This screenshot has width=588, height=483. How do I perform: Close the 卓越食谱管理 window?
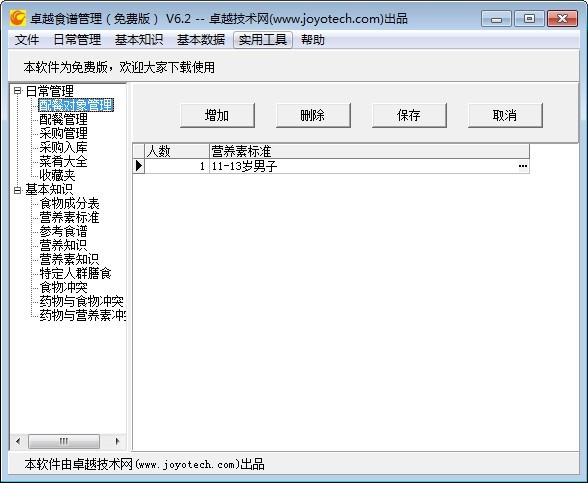click(562, 19)
